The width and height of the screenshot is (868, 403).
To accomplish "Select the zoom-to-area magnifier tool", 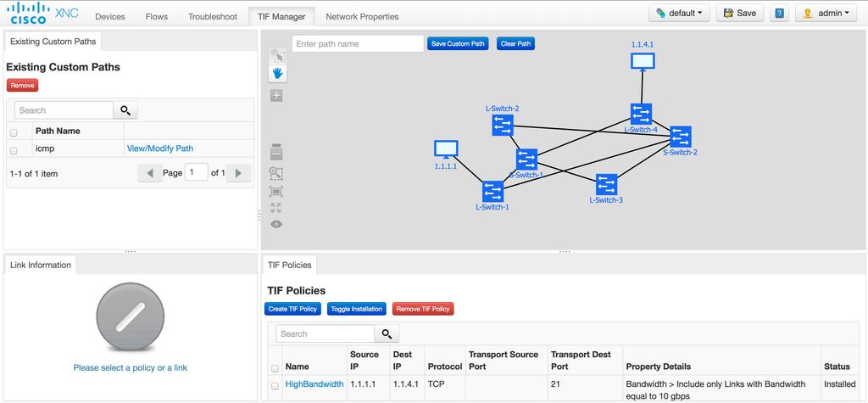I will pyautogui.click(x=276, y=174).
